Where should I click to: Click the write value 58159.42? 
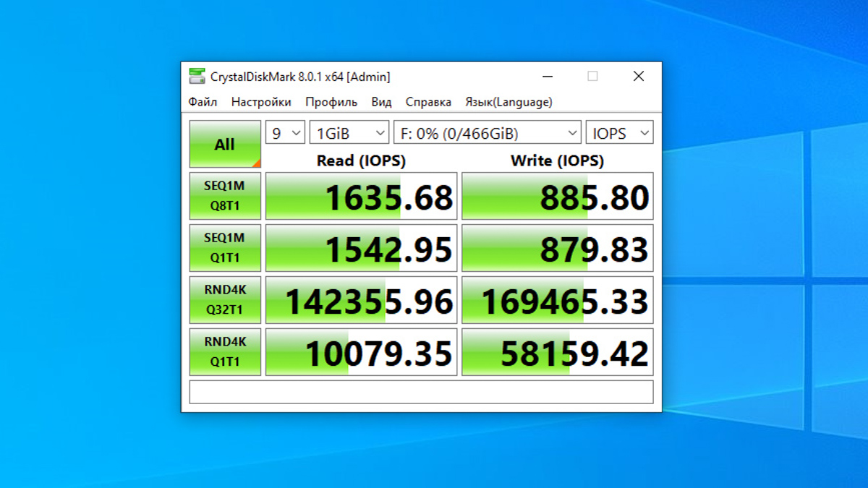click(x=558, y=352)
